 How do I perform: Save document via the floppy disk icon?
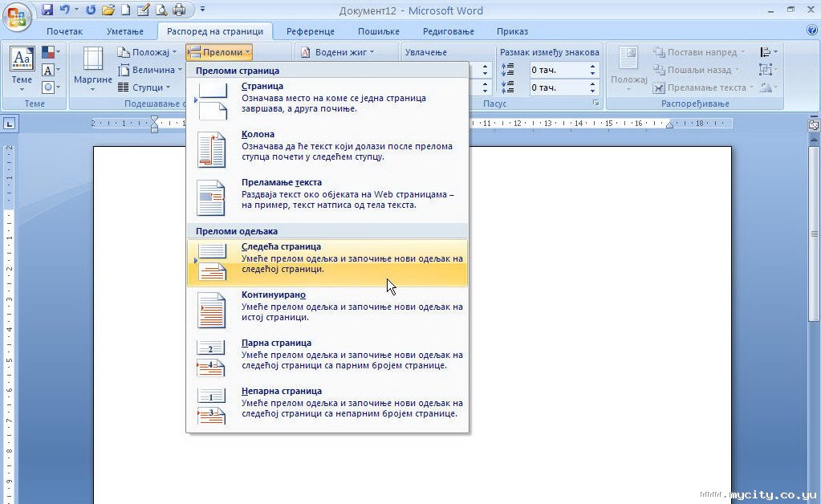(47, 10)
